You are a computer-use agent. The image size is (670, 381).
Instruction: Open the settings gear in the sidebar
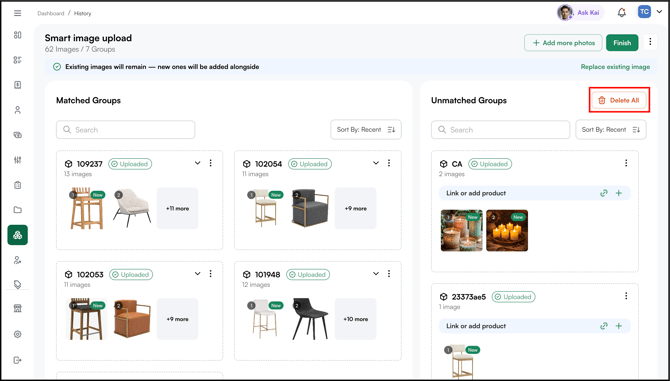pyautogui.click(x=18, y=334)
